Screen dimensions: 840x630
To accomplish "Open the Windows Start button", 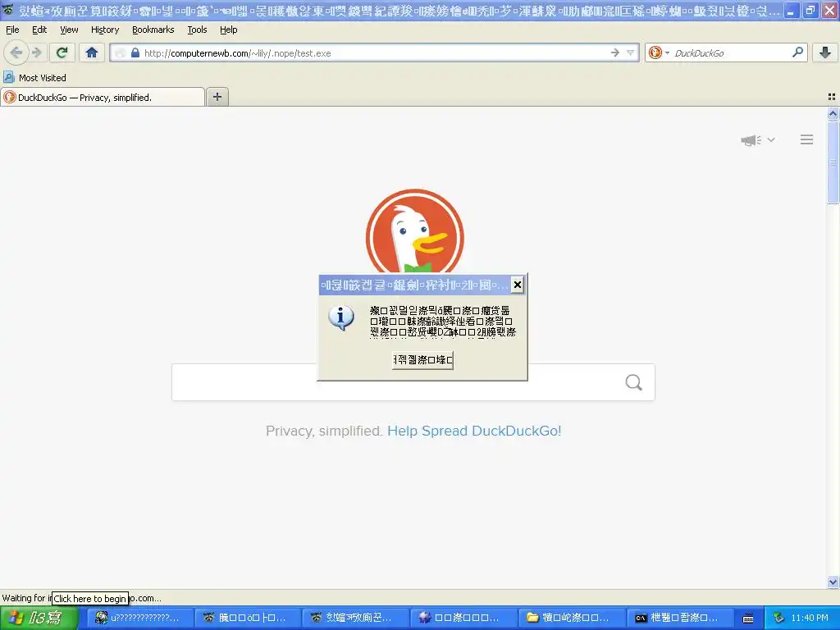I will point(39,618).
